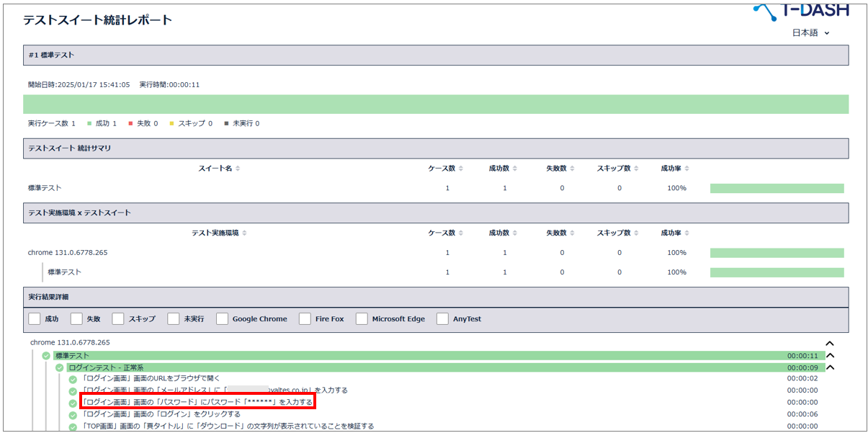This screenshot has height=433, width=868.
Task: Click check icon for the URLをブラウザで開く step
Action: pos(73,380)
